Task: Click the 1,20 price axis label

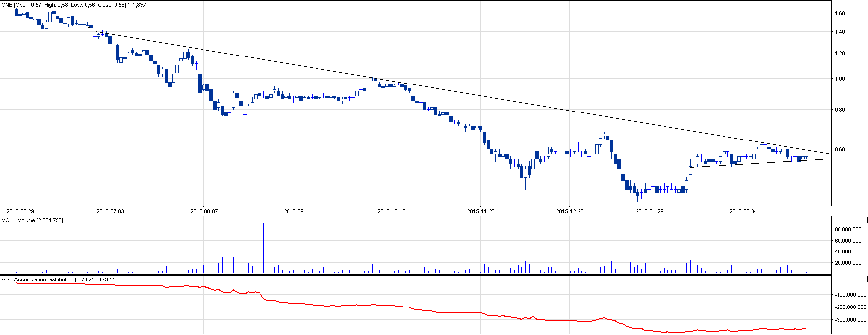Action: pyautogui.click(x=839, y=53)
